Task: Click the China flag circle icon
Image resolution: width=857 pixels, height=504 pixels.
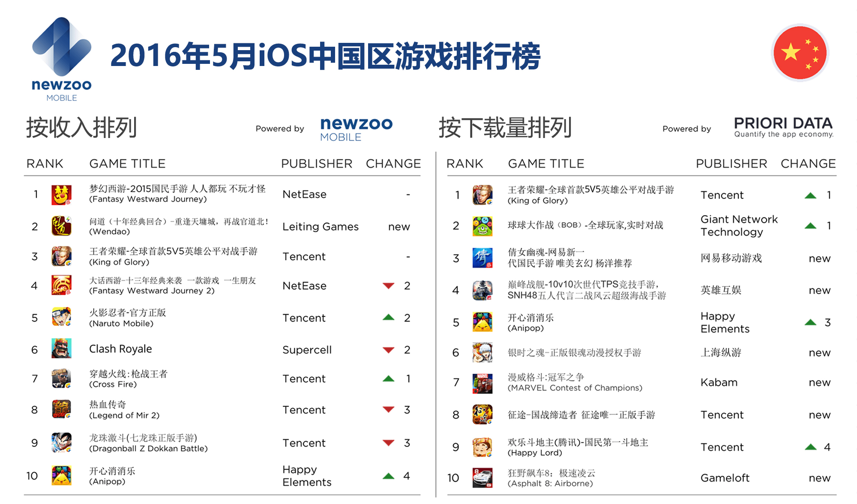Action: click(800, 53)
